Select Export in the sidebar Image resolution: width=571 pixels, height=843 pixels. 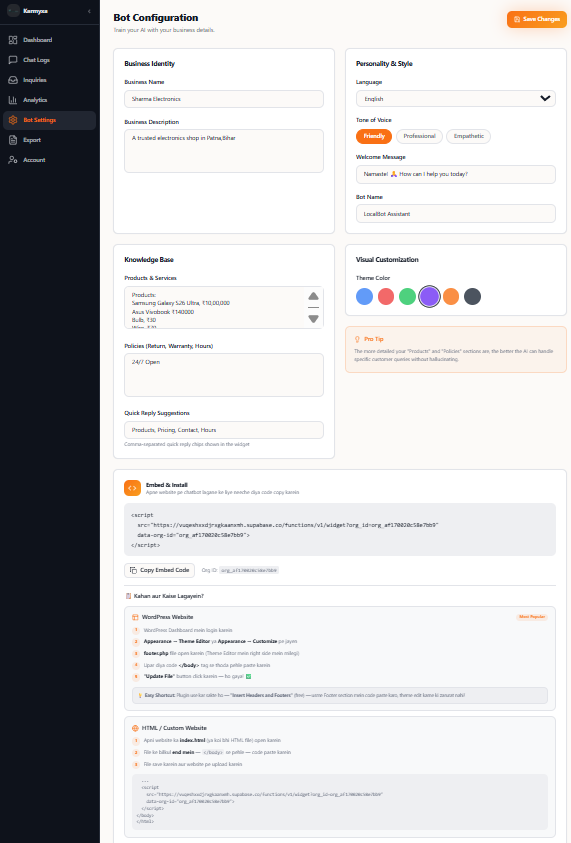[49, 140]
